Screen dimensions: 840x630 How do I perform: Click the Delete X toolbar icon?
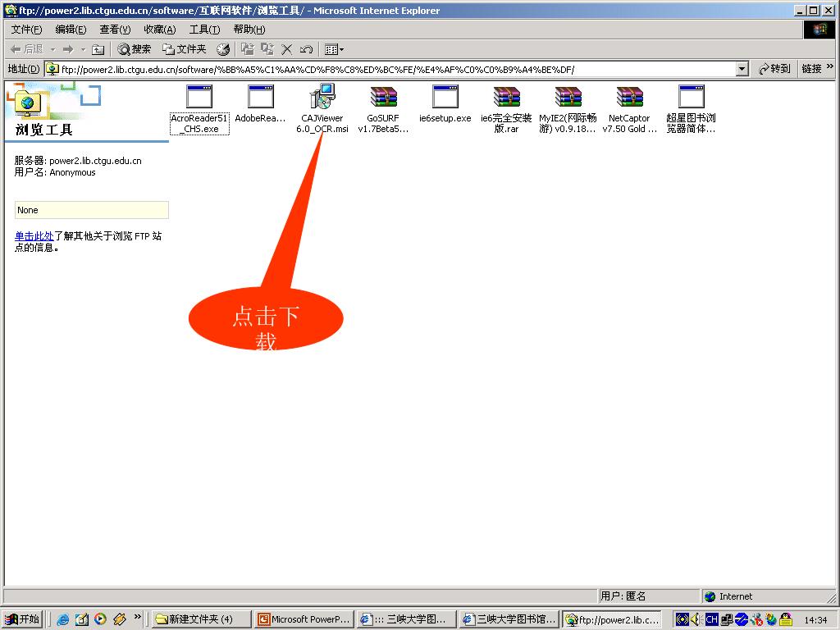click(286, 50)
